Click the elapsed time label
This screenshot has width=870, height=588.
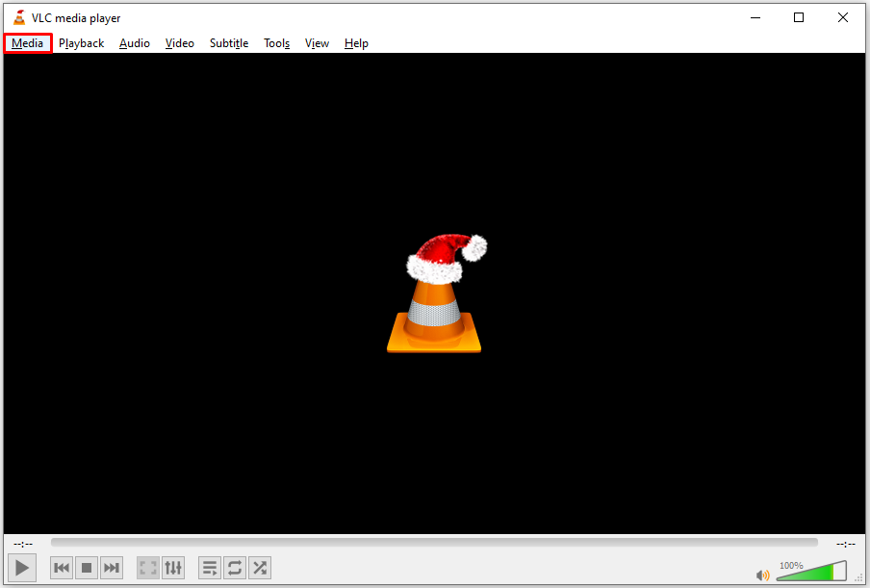(23, 544)
